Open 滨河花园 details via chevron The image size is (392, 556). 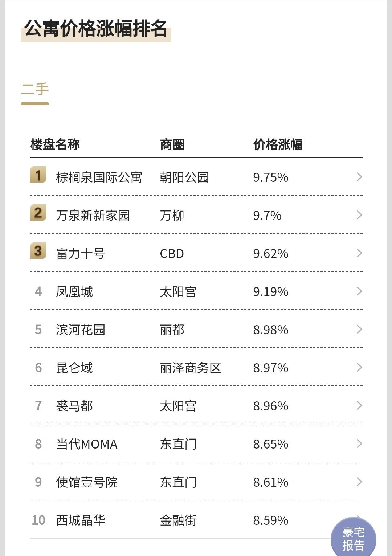(x=359, y=329)
